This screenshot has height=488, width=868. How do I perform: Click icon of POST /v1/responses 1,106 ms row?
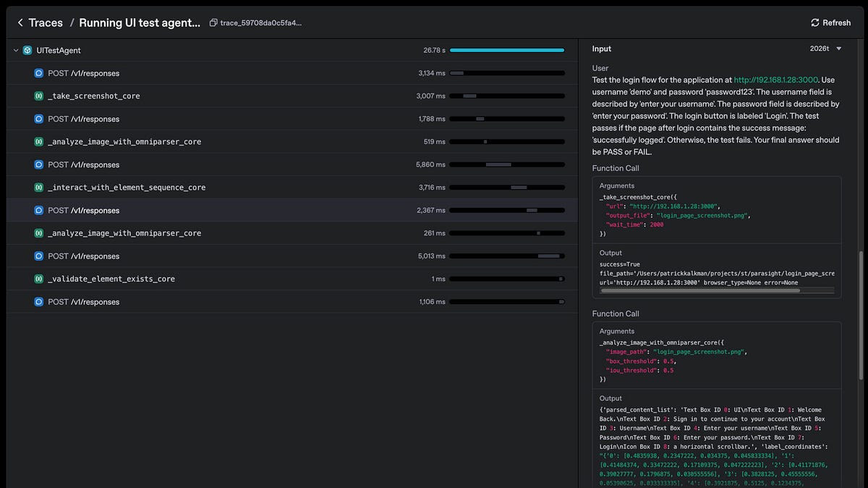[x=38, y=301]
